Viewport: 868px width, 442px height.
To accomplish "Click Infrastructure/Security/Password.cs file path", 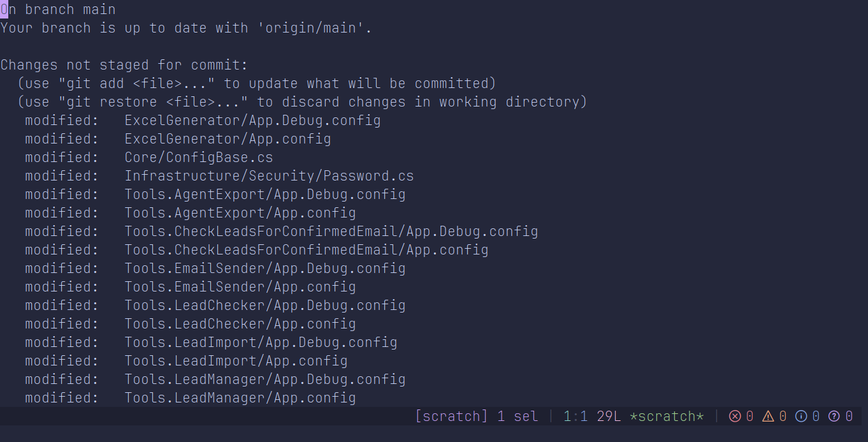I will (269, 176).
